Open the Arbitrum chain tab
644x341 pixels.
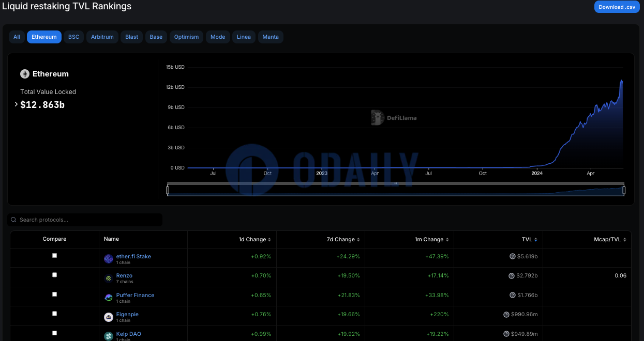102,37
